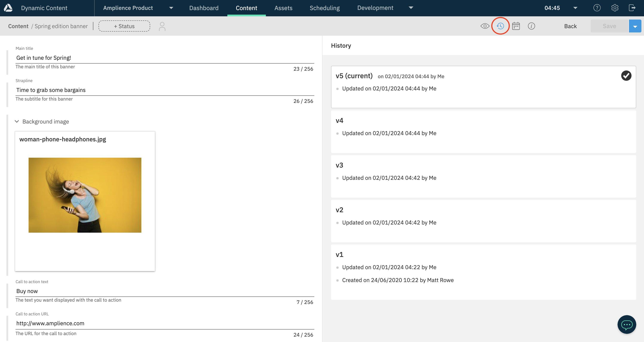
Task: Toggle the Background image section collapse
Action: 16,121
